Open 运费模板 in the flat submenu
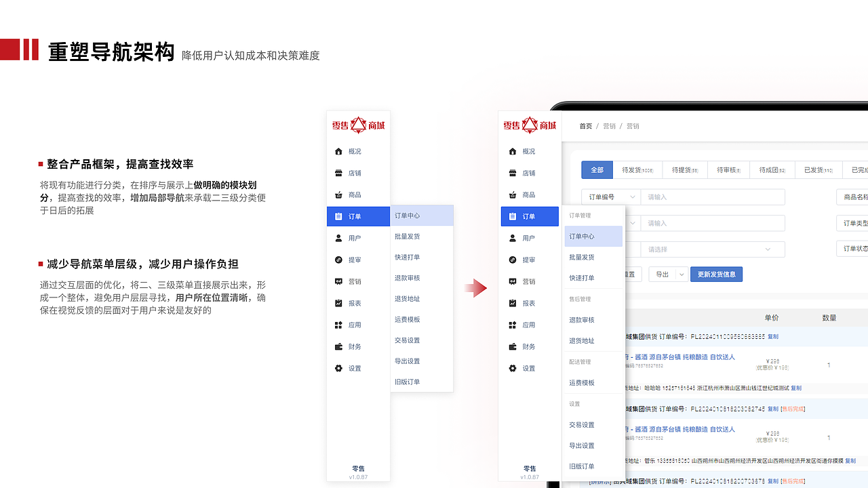 coord(422,319)
